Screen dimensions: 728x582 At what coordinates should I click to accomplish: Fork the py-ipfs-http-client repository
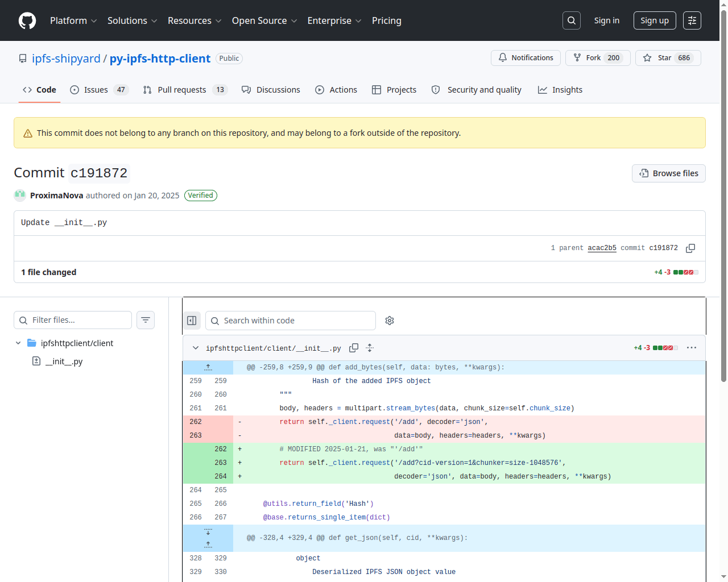click(x=598, y=58)
